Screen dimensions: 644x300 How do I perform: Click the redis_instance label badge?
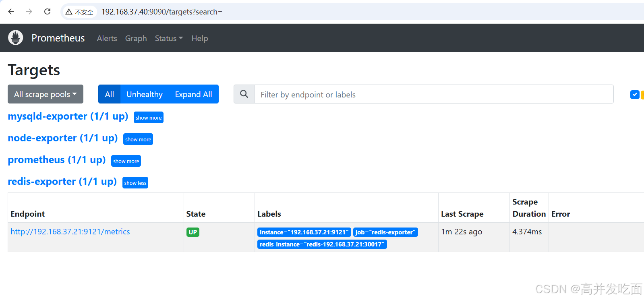pyautogui.click(x=322, y=244)
